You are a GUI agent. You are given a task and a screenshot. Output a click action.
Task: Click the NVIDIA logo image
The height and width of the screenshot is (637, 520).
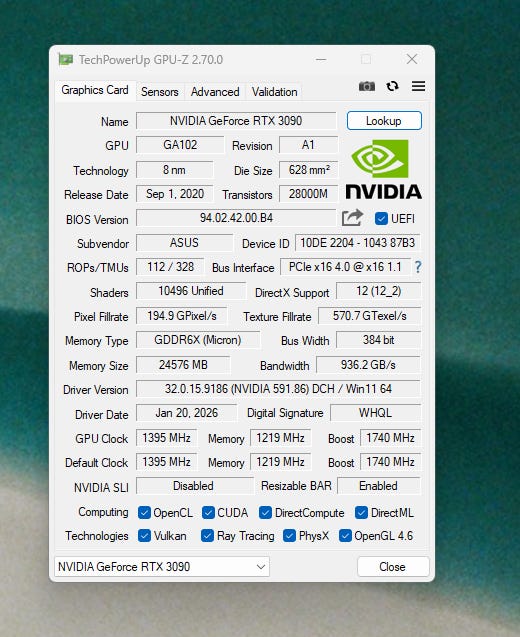(384, 170)
